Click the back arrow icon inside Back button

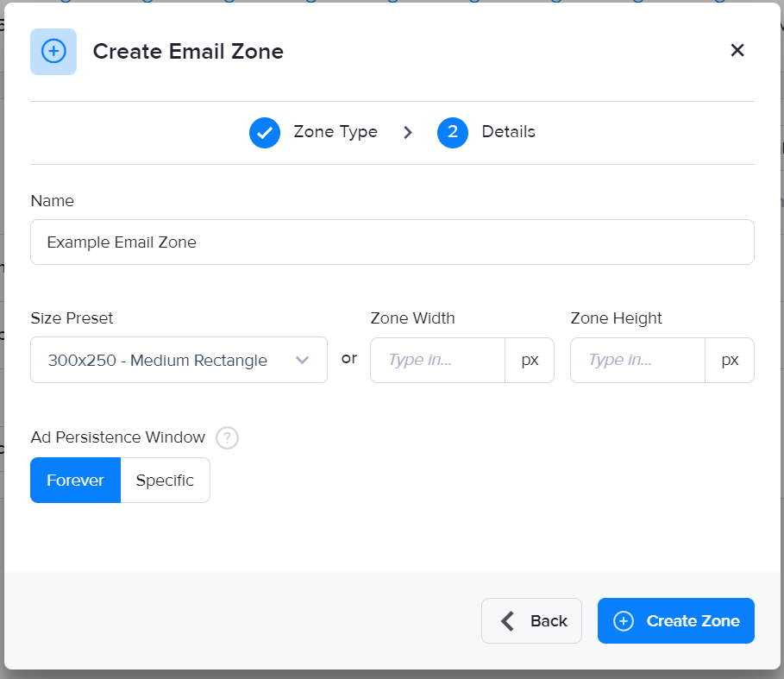[x=507, y=620]
